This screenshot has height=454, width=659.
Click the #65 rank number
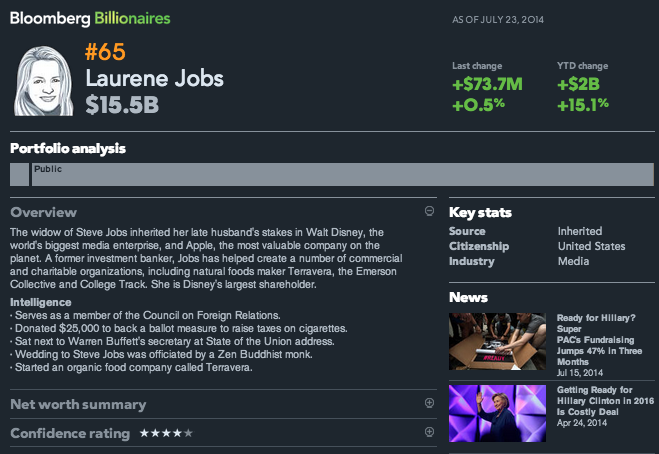pyautogui.click(x=105, y=52)
